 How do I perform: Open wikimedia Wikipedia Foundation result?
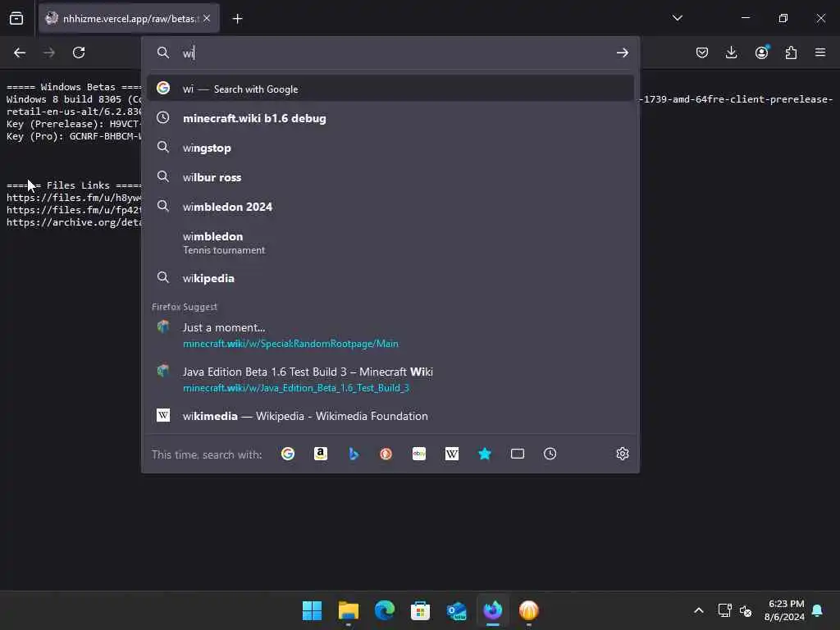point(390,416)
